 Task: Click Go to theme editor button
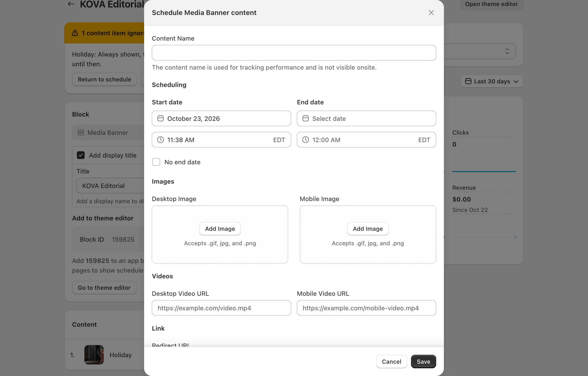pyautogui.click(x=104, y=288)
